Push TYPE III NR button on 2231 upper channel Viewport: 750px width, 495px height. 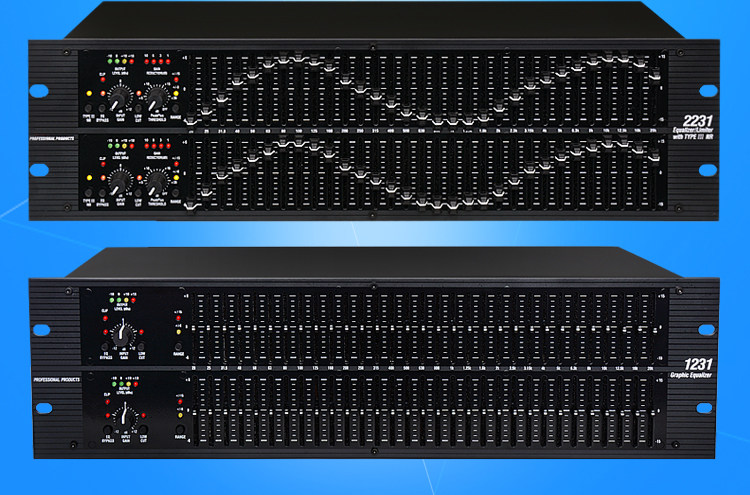tap(88, 108)
